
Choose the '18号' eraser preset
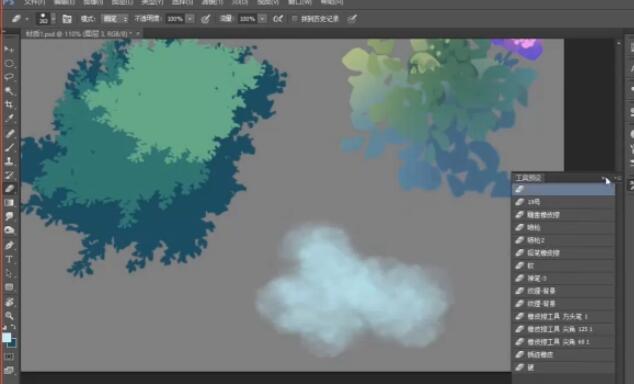point(564,202)
